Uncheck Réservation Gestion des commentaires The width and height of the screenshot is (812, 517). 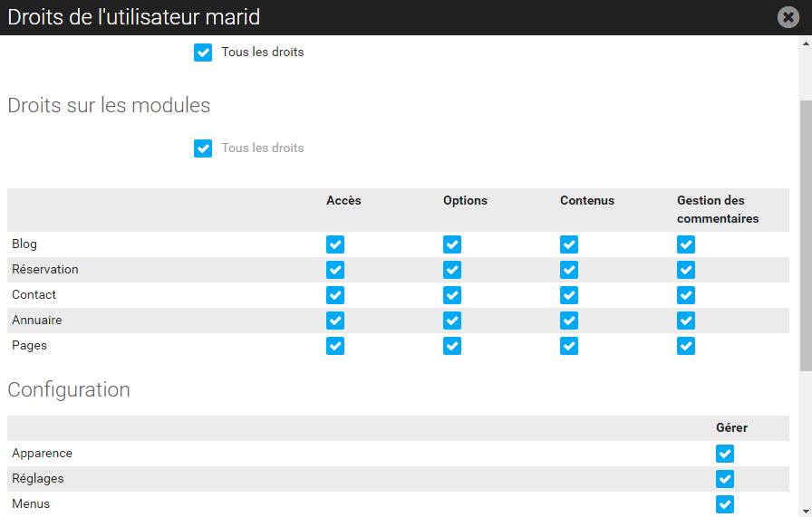[x=686, y=270]
